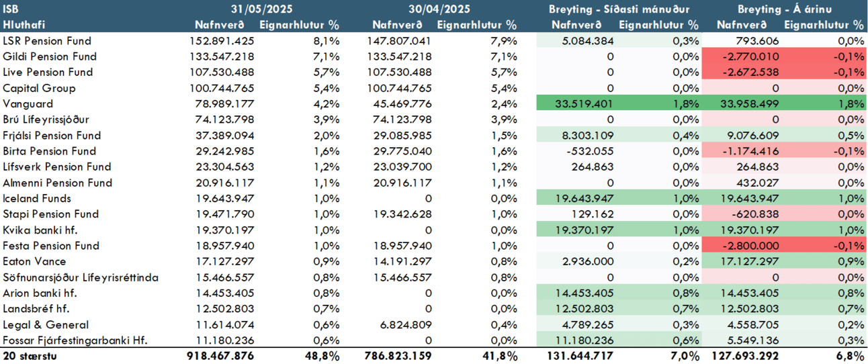Select Live's yearly change -2.672.538
The width and height of the screenshot is (868, 364).
click(x=751, y=72)
